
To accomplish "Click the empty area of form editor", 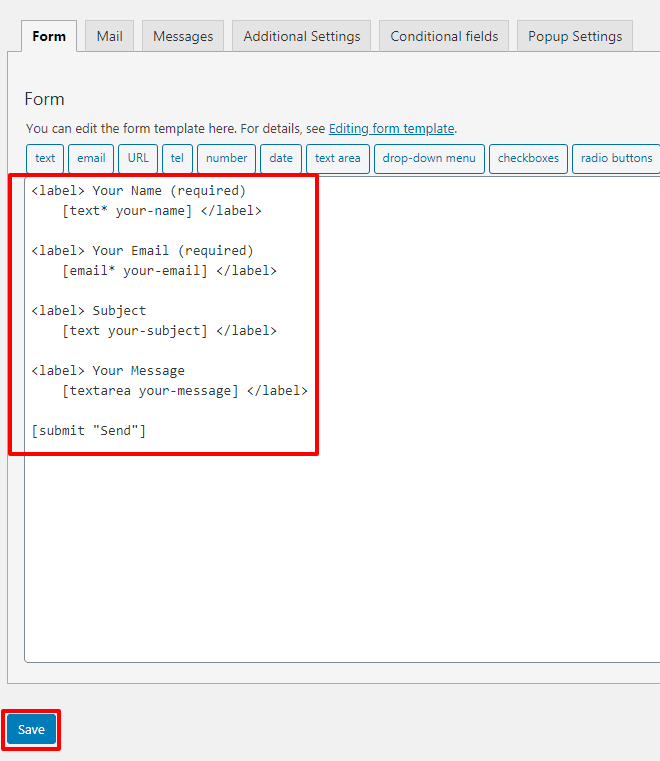I will point(340,560).
